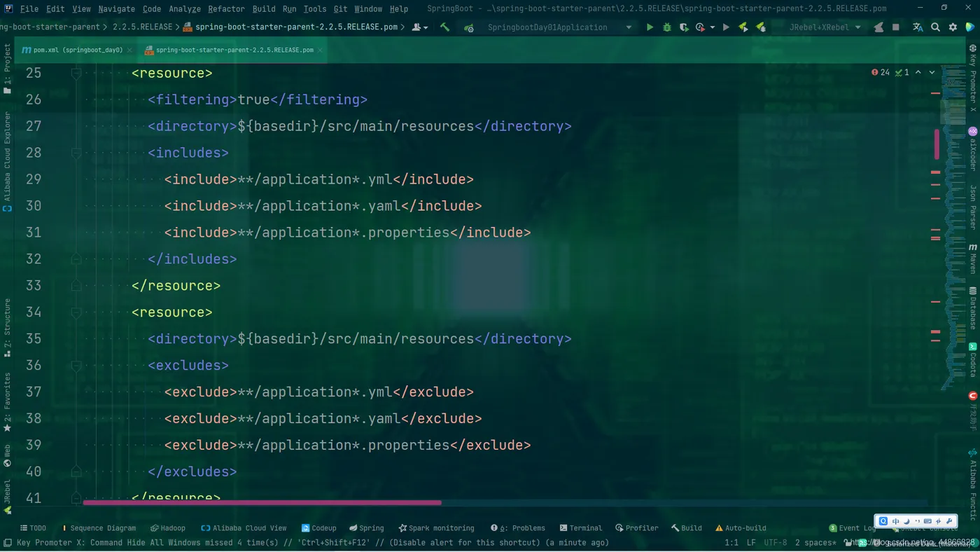Image resolution: width=980 pixels, height=552 pixels.
Task: Open the Profiler tool window
Action: (x=637, y=528)
